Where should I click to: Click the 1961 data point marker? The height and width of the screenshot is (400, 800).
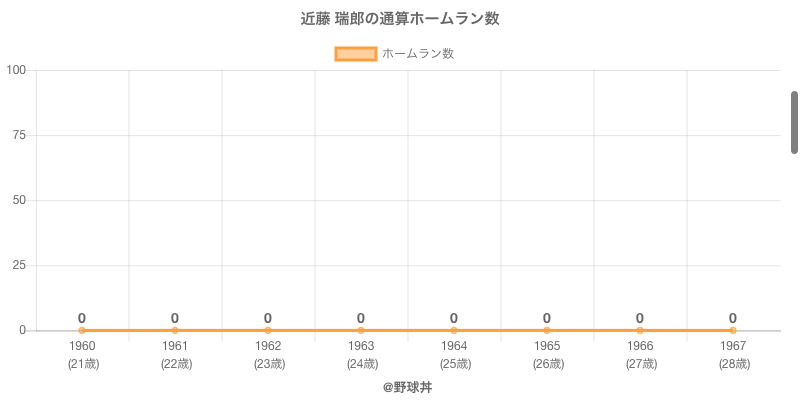[175, 330]
